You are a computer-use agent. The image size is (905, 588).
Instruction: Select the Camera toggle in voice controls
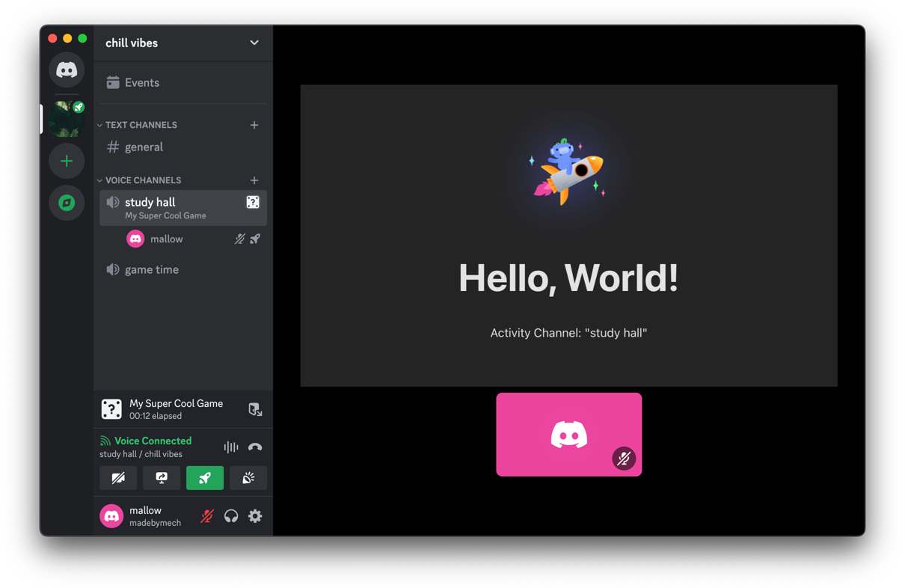pyautogui.click(x=118, y=477)
